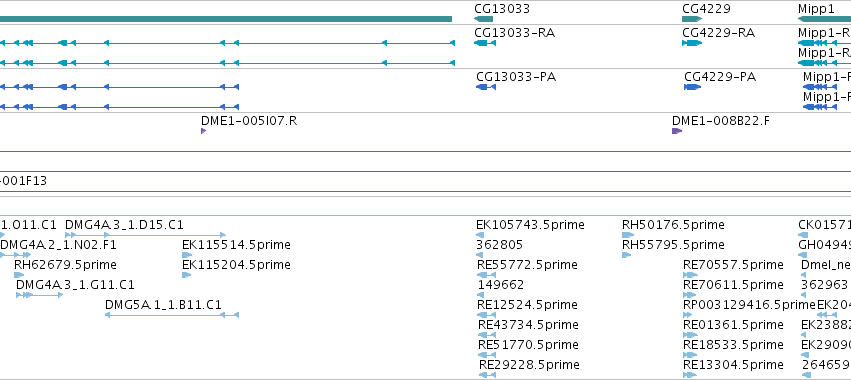Select the CG4229 gene arrow glyph
851x380 pixels.
tap(692, 19)
